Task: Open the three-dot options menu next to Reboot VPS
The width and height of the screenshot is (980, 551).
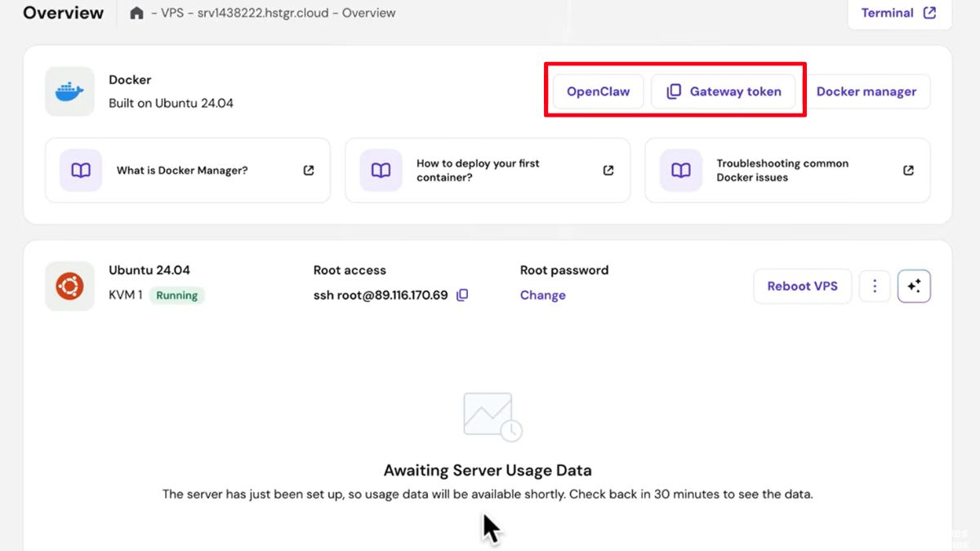Action: [x=875, y=286]
